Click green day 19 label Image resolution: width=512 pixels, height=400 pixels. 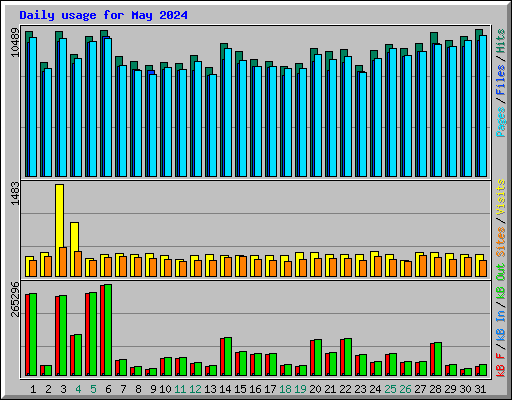tap(300, 389)
